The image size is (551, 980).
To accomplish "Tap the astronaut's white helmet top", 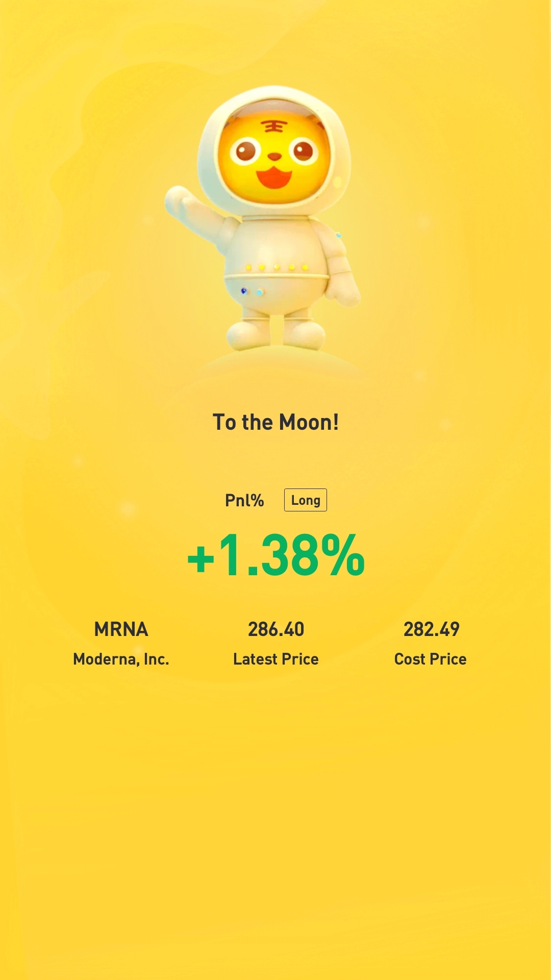I will [x=274, y=97].
